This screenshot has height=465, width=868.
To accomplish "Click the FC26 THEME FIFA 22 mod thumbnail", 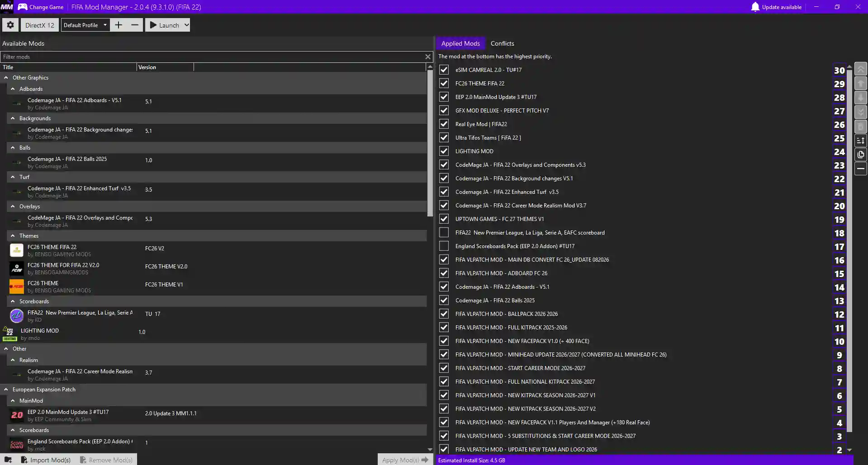I will 17,250.
